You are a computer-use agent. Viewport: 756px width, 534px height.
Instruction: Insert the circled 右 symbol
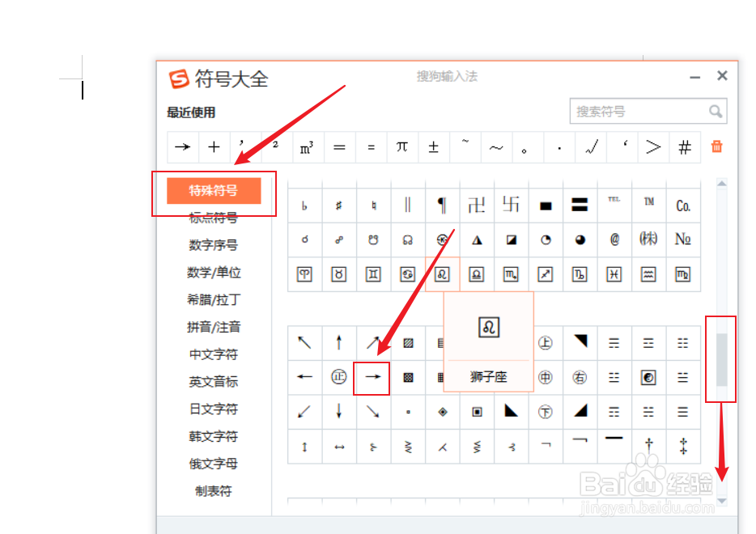coord(580,377)
